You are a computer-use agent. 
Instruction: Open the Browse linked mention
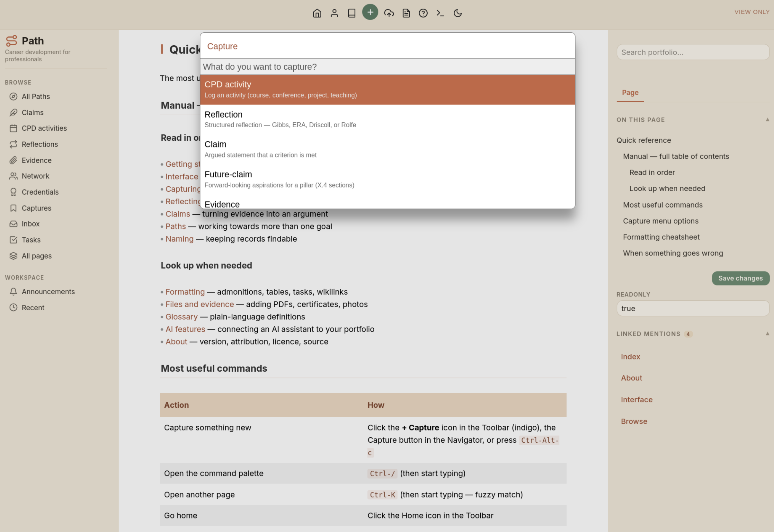pos(634,421)
